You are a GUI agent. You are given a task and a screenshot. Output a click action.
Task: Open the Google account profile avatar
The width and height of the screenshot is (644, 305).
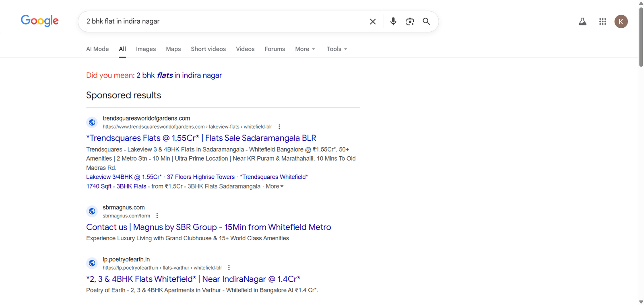tap(621, 22)
